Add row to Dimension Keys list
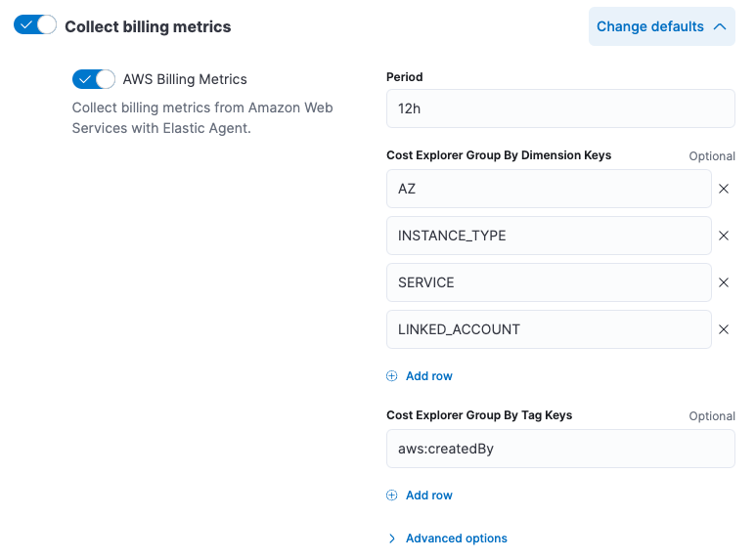Image resolution: width=755 pixels, height=560 pixels. click(428, 376)
